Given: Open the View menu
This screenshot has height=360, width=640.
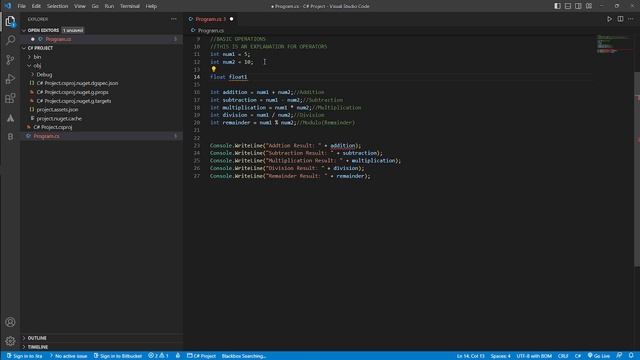Looking at the screenshot, I should click(80, 6).
